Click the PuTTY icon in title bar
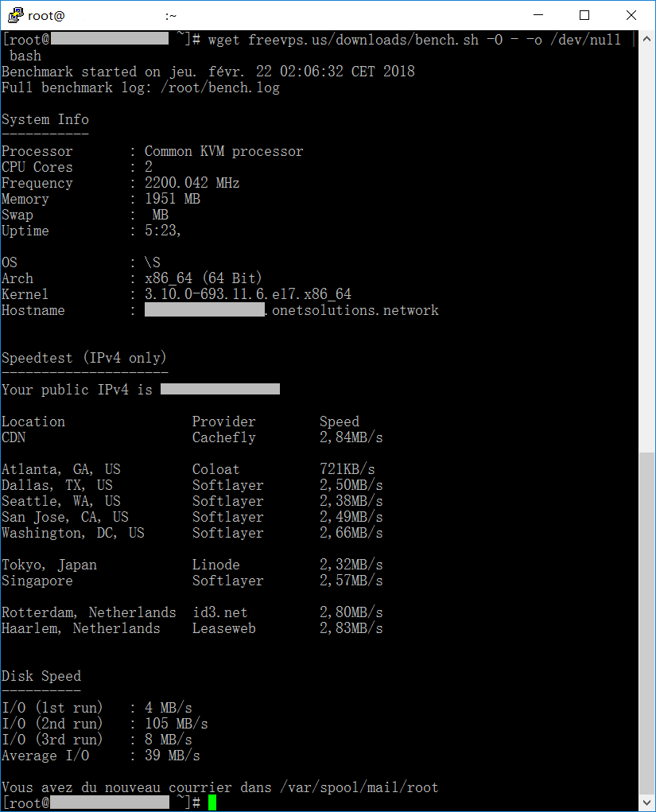The height and width of the screenshot is (812, 656). click(x=14, y=15)
